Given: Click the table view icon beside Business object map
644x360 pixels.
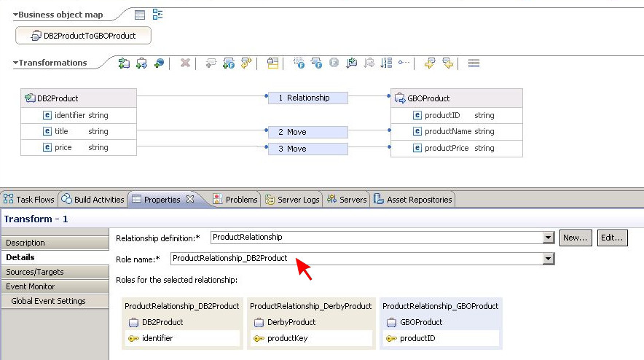Looking at the screenshot, I should click(x=140, y=15).
